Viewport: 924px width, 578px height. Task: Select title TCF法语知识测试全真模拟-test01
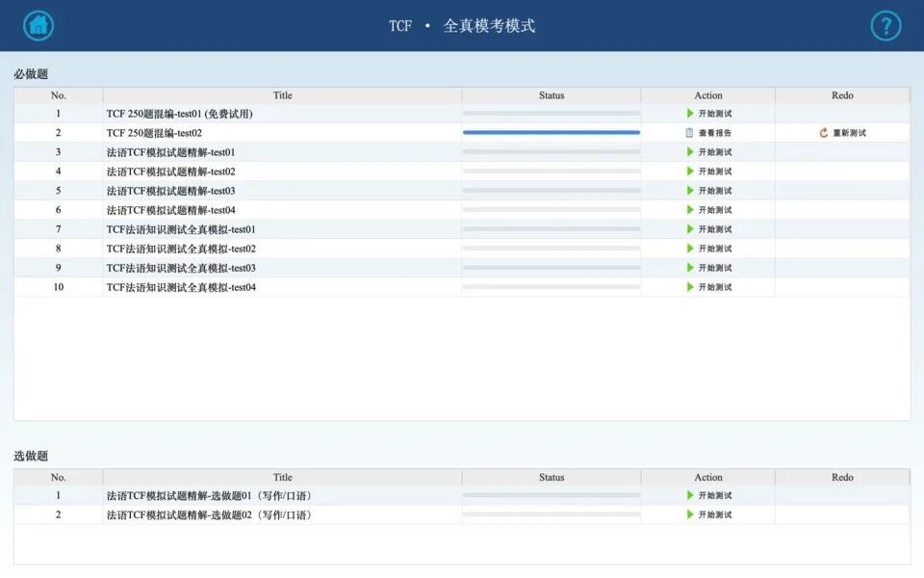point(181,229)
